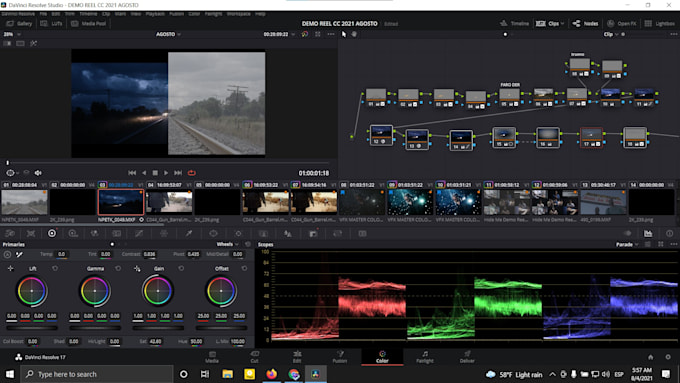Toggle highlight wand mode in viewer

pyautogui.click(x=33, y=43)
